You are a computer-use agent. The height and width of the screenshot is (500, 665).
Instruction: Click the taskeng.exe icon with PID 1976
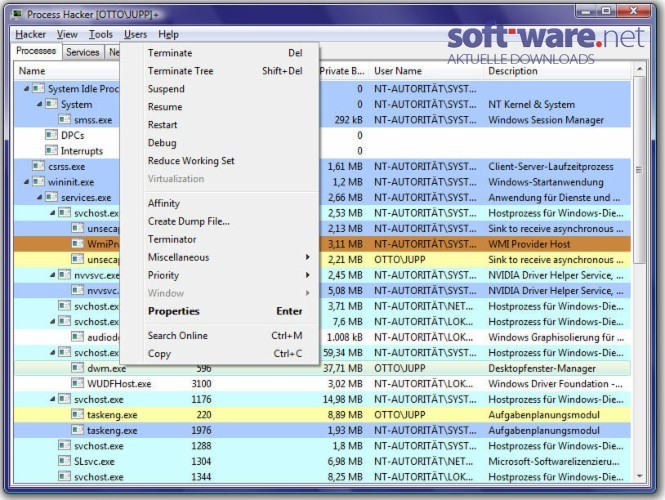(x=77, y=430)
